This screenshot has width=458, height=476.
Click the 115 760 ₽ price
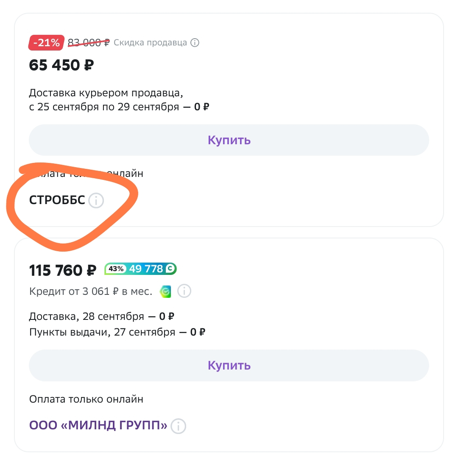[63, 271]
